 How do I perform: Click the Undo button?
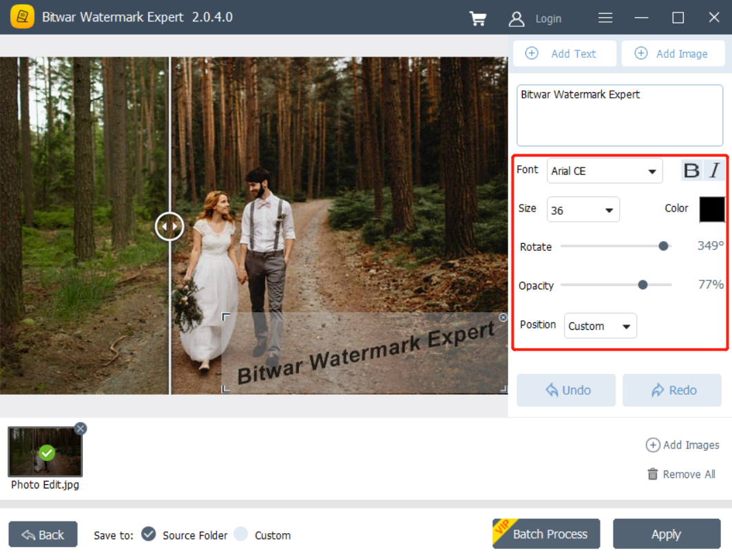[x=566, y=390]
